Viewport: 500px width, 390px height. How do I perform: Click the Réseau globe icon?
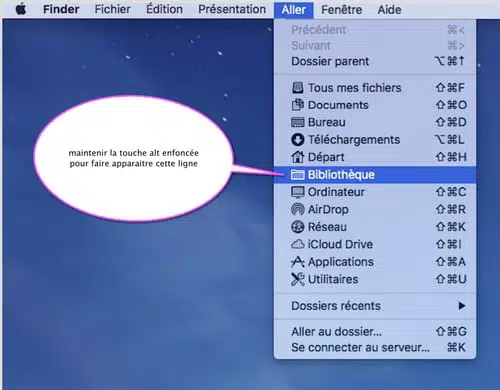click(297, 227)
